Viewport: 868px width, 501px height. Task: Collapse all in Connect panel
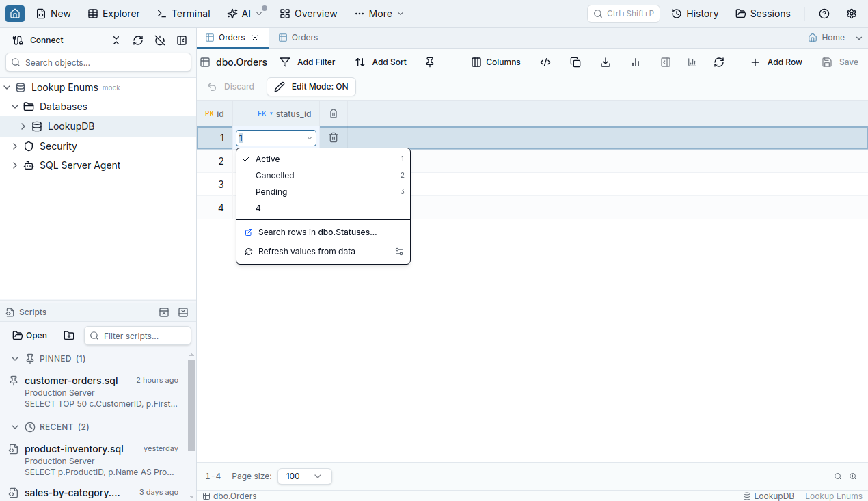pyautogui.click(x=116, y=40)
